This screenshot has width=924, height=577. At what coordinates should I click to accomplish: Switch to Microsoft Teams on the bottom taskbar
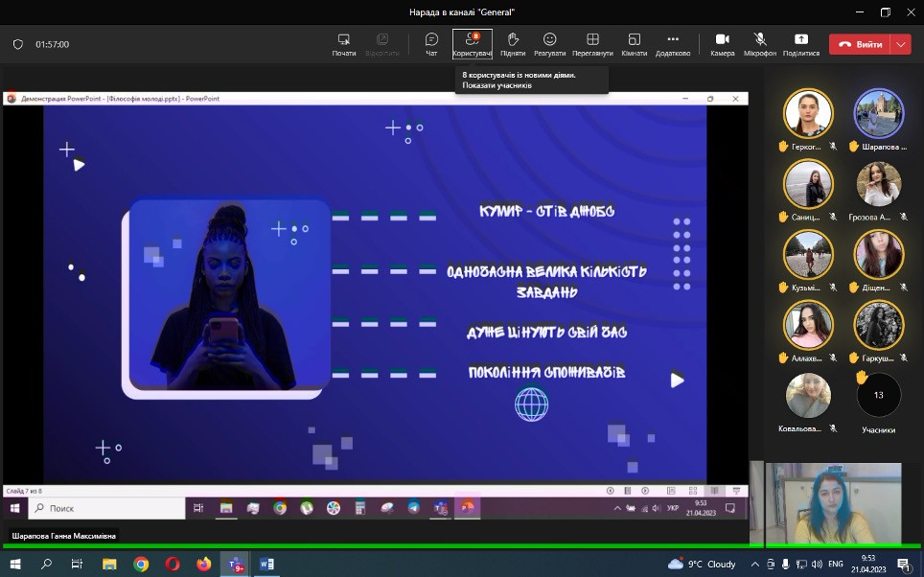pyautogui.click(x=235, y=564)
